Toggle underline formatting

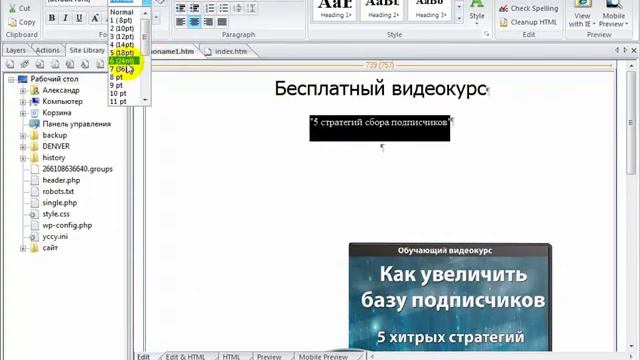click(79, 18)
